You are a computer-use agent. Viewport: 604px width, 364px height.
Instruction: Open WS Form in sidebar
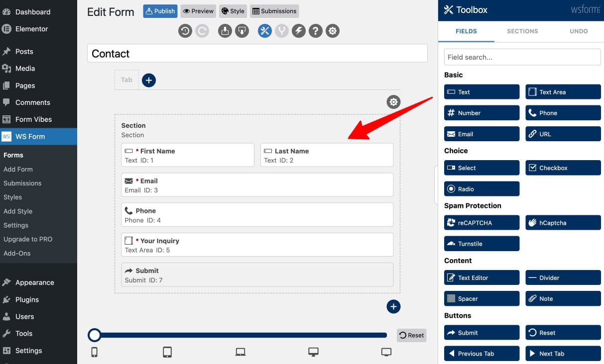click(x=38, y=136)
